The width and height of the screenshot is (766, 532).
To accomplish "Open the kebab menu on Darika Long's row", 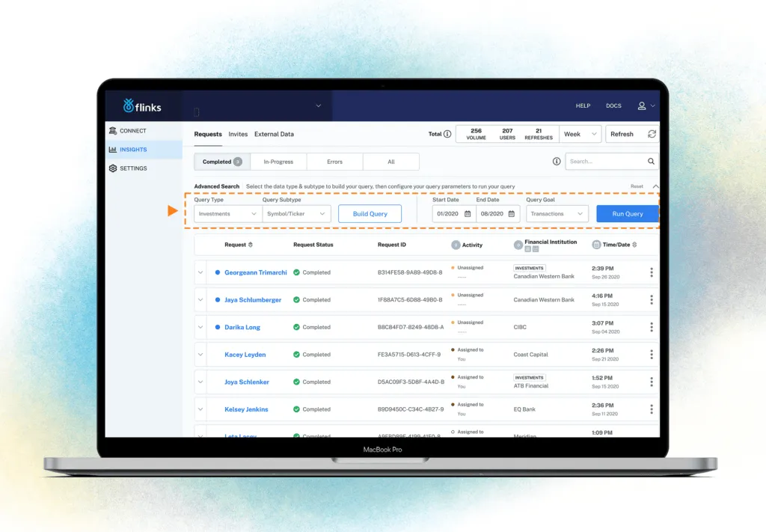I will click(x=652, y=327).
